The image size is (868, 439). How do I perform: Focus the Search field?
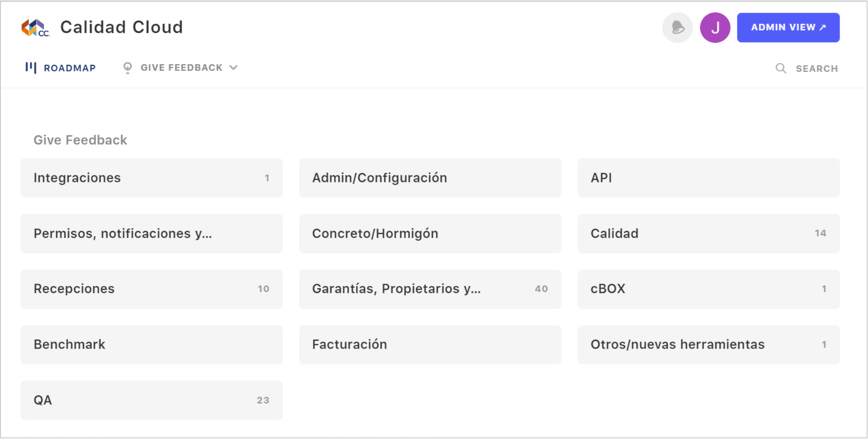coord(806,69)
